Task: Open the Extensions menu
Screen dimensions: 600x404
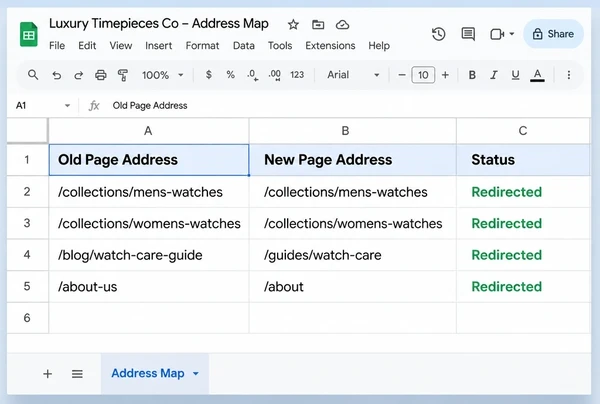Action: pos(330,46)
